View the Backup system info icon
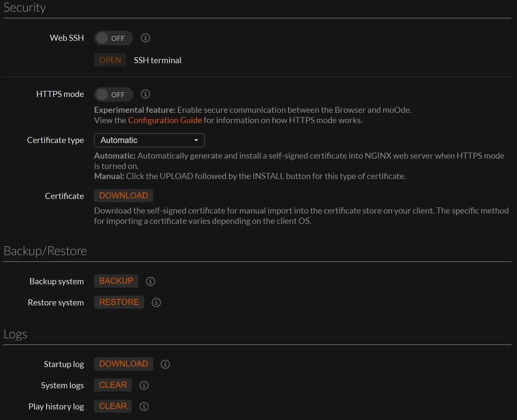 pyautogui.click(x=150, y=281)
